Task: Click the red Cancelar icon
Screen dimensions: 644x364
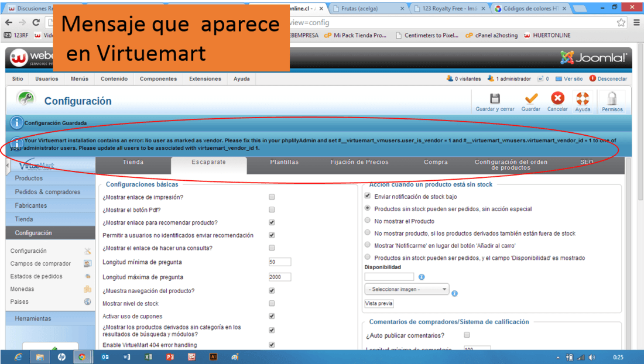Action: click(557, 98)
